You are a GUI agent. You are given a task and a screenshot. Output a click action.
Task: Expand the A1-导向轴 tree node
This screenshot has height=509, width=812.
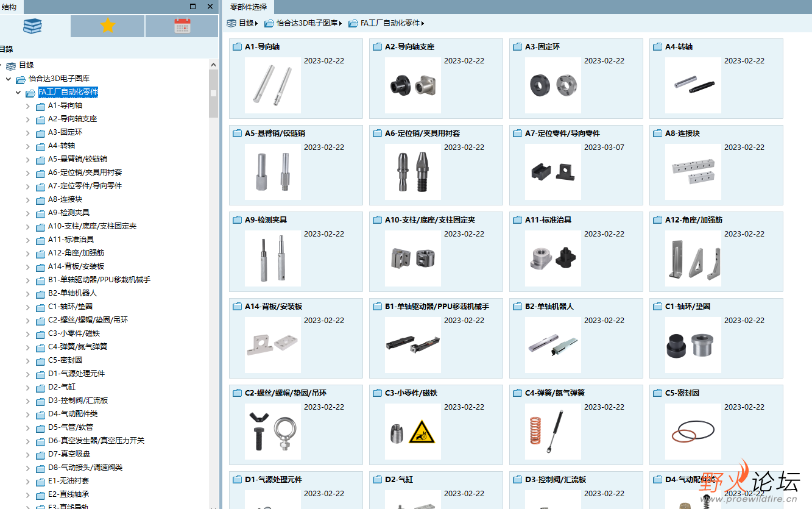click(x=28, y=105)
